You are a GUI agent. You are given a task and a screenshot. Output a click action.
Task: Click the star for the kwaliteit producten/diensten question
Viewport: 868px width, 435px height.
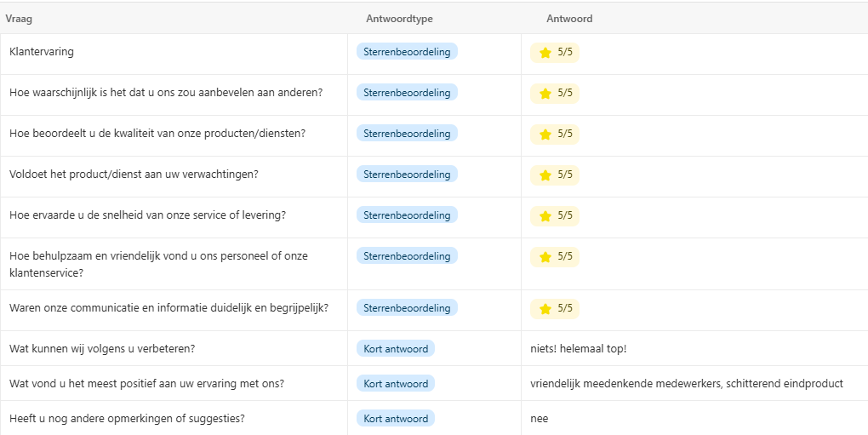(x=545, y=135)
